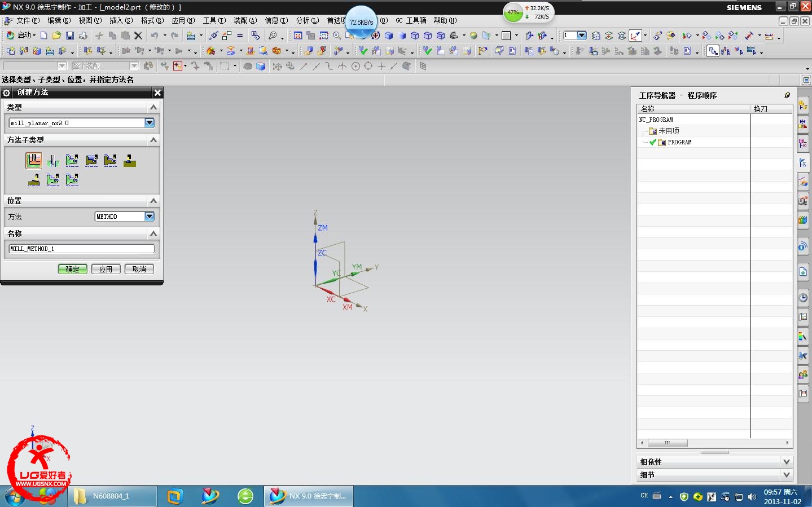This screenshot has height=507, width=812.
Task: Collapse the 方法子类型 section
Action: coord(153,139)
